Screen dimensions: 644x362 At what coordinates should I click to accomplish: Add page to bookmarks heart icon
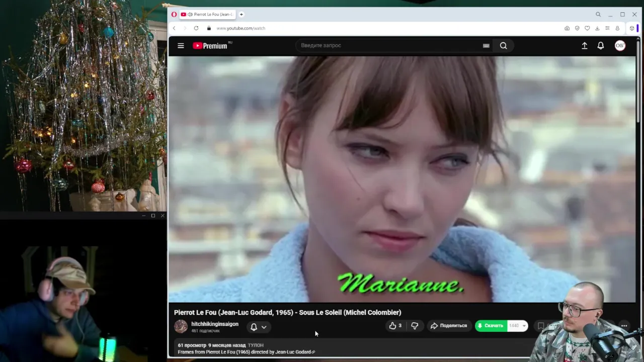(x=587, y=28)
